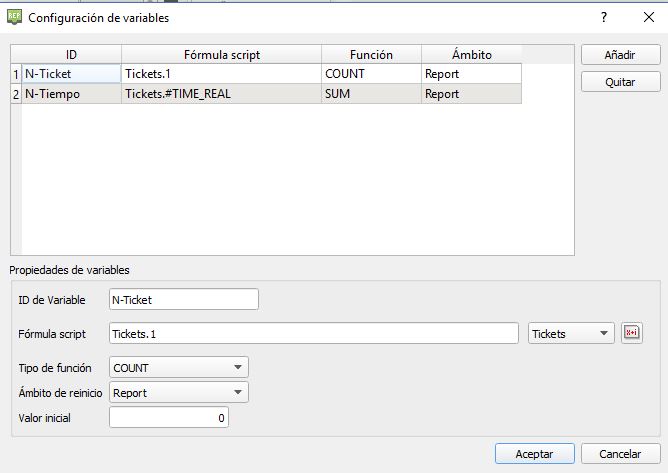Select the Tickets.#TIME_REAL formula cell

pyautogui.click(x=221, y=94)
